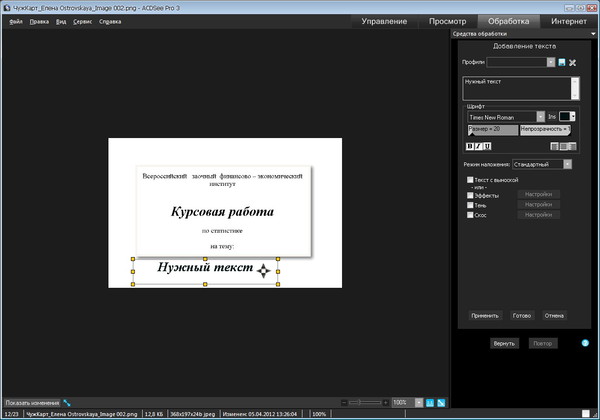Enable the Текст с выноской checkbox
Image resolution: width=600 pixels, height=420 pixels.
[x=470, y=179]
